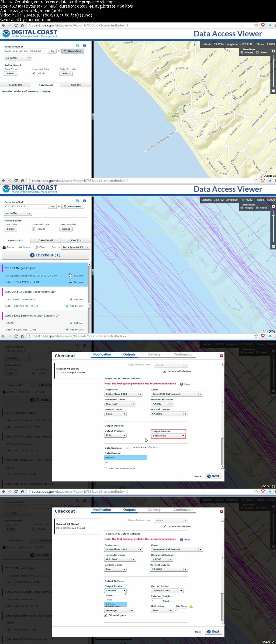Select Imagery base map radio in 00:03:09 frame

[x=242, y=208]
